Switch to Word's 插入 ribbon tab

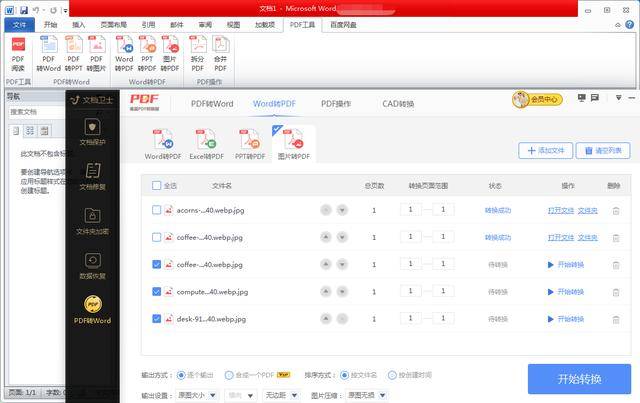[x=78, y=25]
